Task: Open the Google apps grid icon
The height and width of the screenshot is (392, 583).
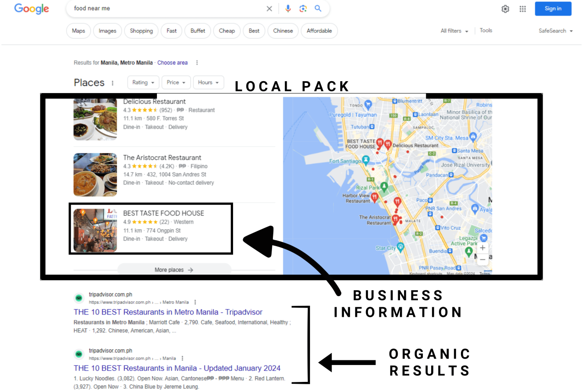Action: coord(522,8)
